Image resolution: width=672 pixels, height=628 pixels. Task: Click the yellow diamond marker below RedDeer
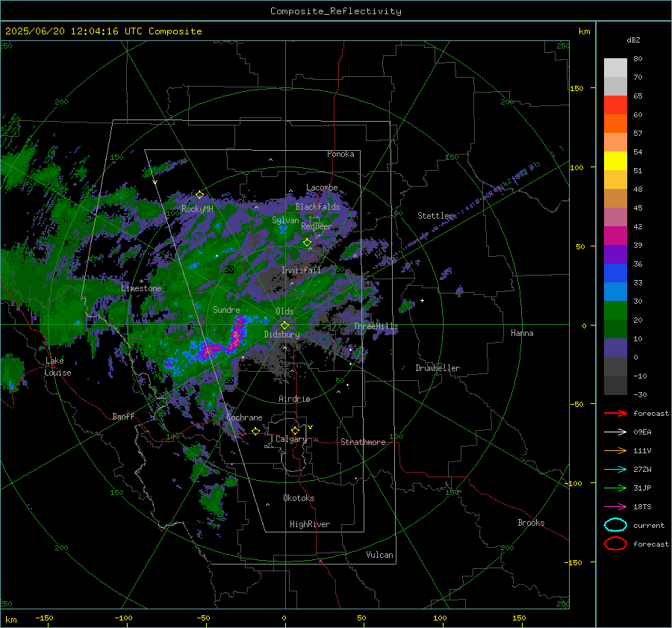coord(307,243)
